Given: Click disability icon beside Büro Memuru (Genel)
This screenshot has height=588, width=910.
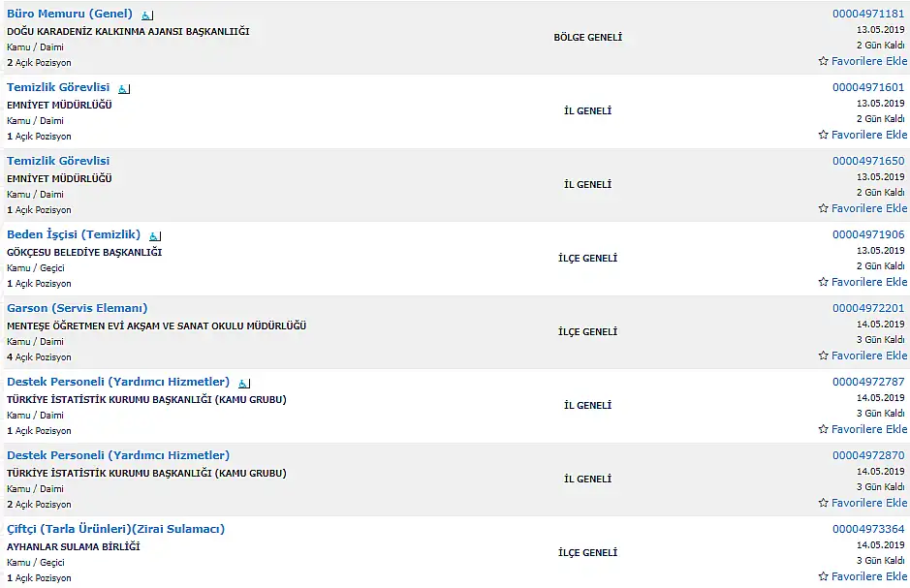Looking at the screenshot, I should pos(147,15).
